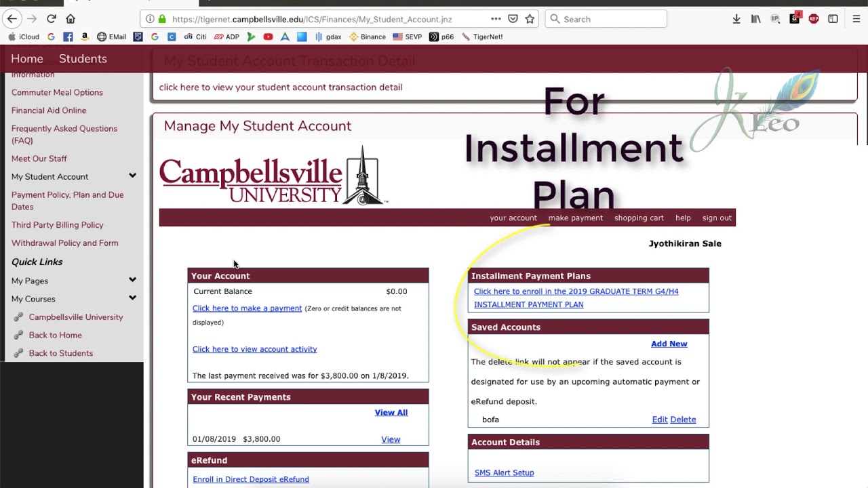Image resolution: width=868 pixels, height=488 pixels.
Task: Open the Amazon bookmark icon
Action: click(x=85, y=37)
